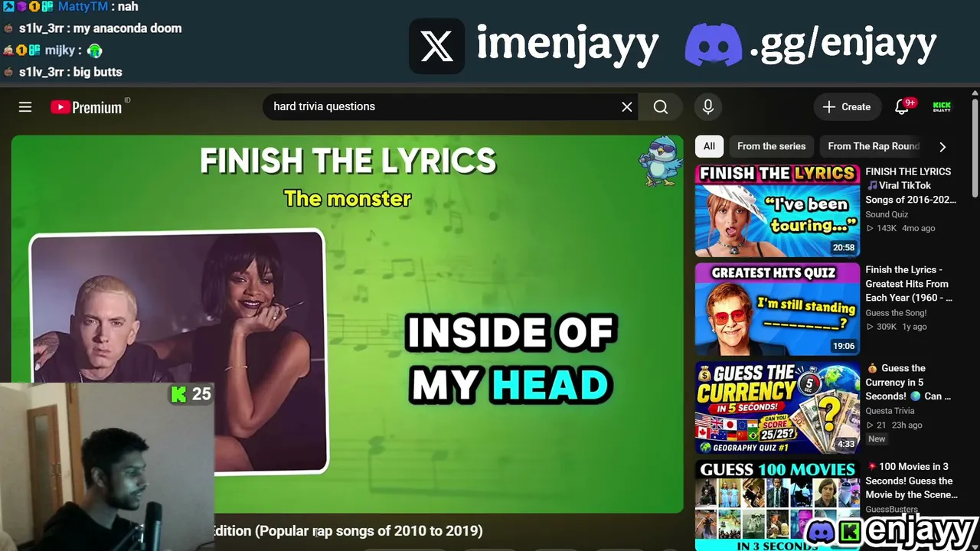980x551 pixels.
Task: Open the Viral TikTok Finish the Lyrics thumbnail
Action: coord(777,210)
